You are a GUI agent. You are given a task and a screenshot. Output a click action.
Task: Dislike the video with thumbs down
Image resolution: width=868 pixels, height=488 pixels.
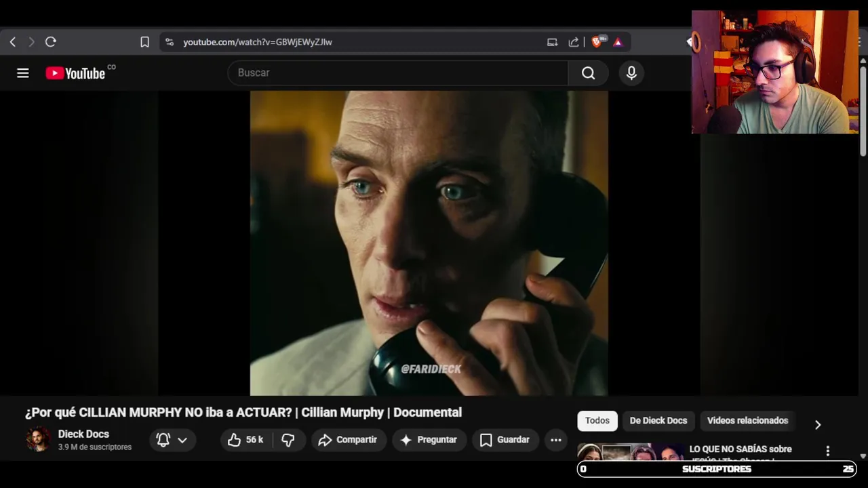(x=288, y=440)
